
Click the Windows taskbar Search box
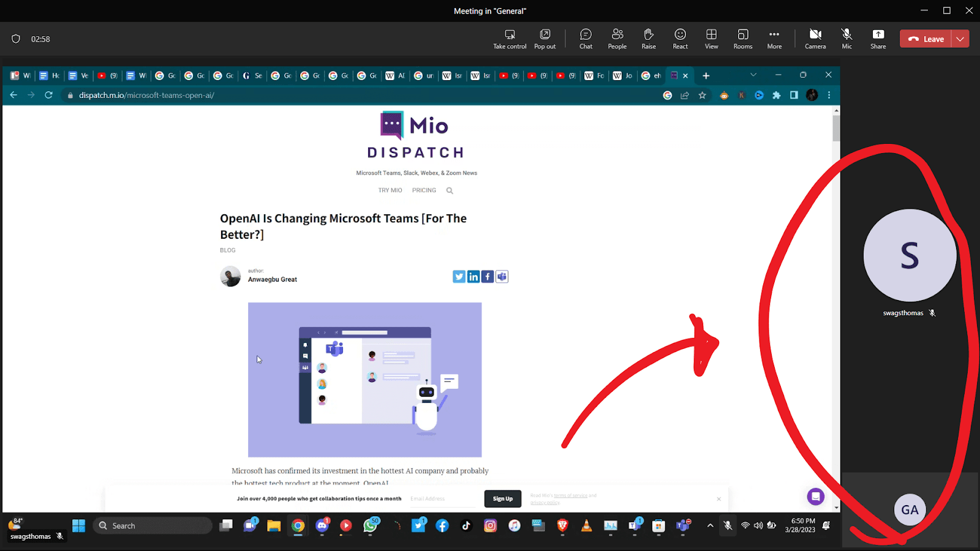click(x=153, y=525)
